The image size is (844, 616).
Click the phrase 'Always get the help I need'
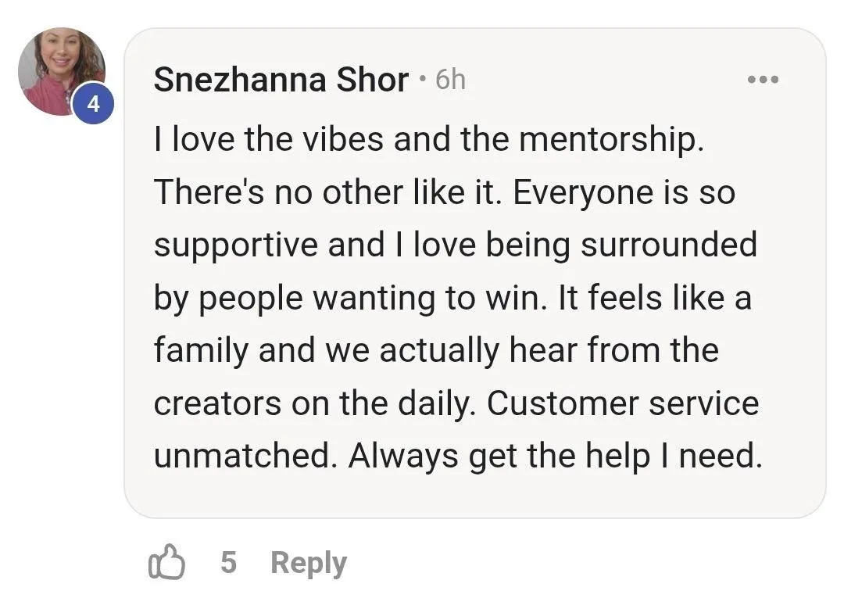[x=555, y=456]
